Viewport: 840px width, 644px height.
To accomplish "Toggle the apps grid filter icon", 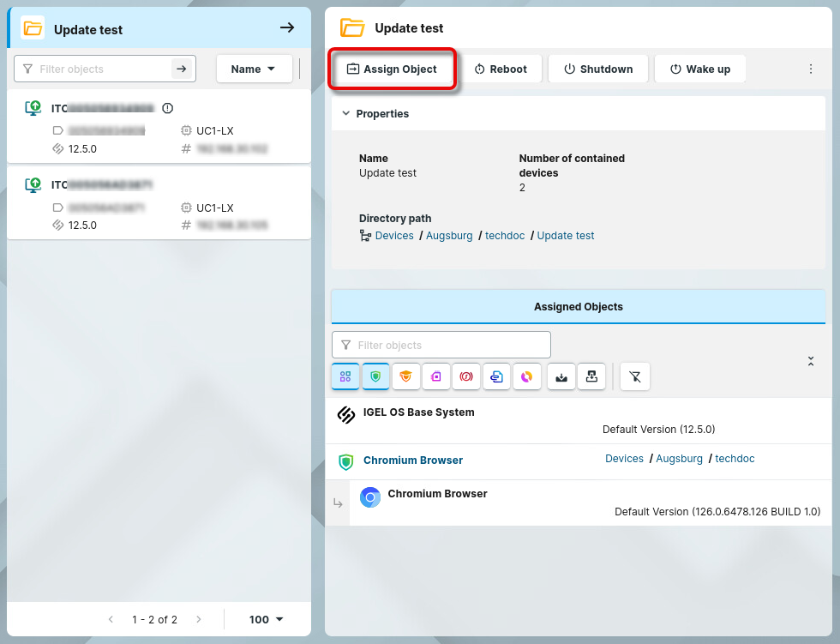I will tap(345, 376).
